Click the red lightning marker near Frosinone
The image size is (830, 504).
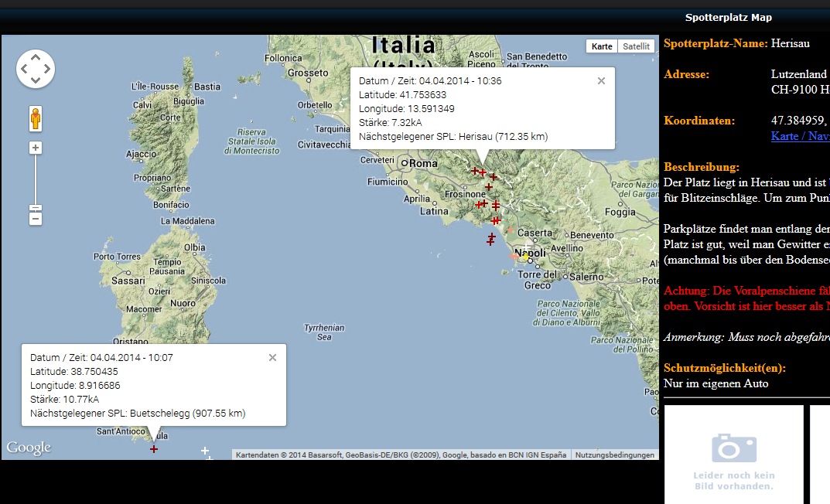tap(489, 187)
